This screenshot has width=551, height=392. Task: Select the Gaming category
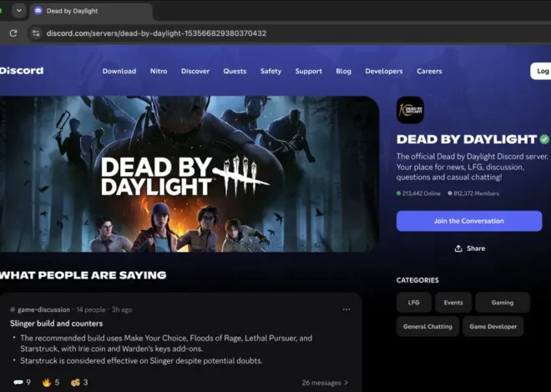click(502, 303)
